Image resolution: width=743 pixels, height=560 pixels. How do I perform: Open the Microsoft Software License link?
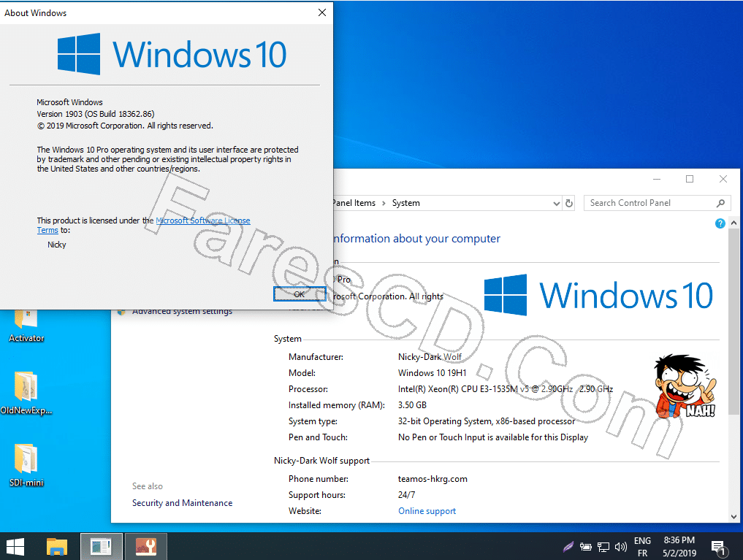[203, 220]
